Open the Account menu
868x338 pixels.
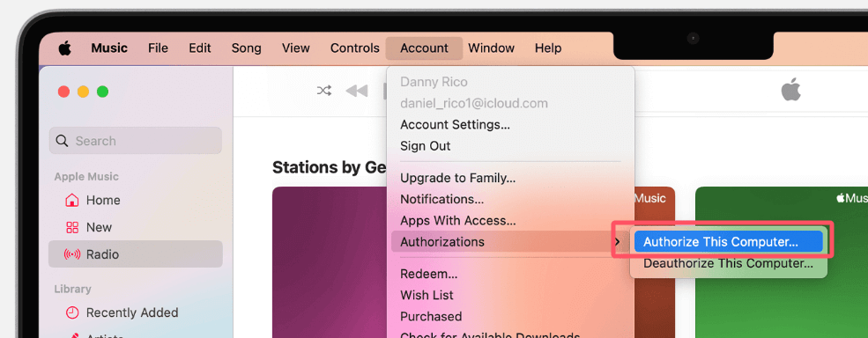click(424, 48)
